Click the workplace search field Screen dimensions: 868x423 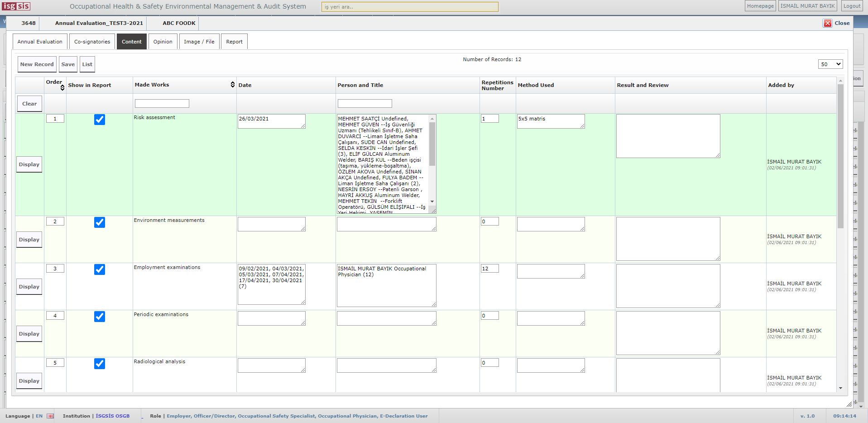409,7
